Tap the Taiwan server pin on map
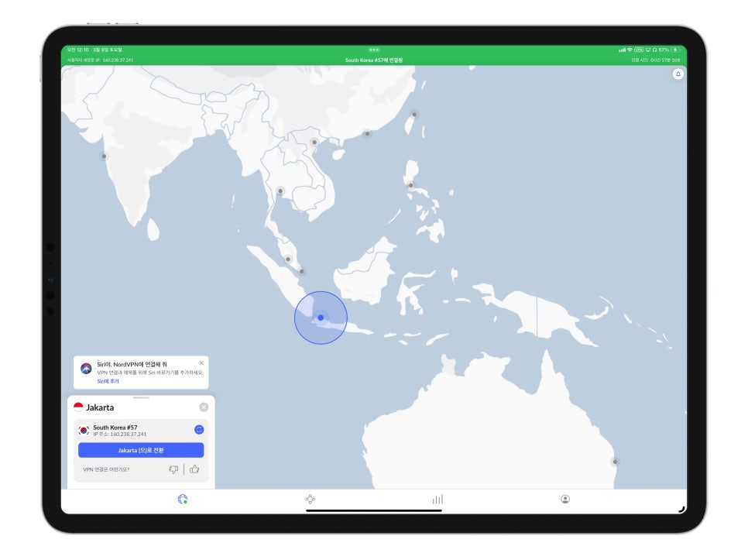The image size is (748, 560). click(414, 115)
